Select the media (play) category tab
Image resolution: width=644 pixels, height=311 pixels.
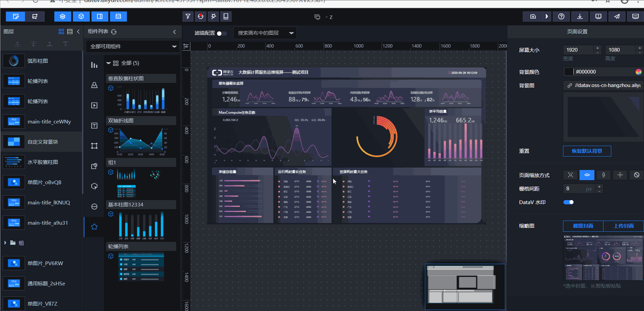coord(94,106)
